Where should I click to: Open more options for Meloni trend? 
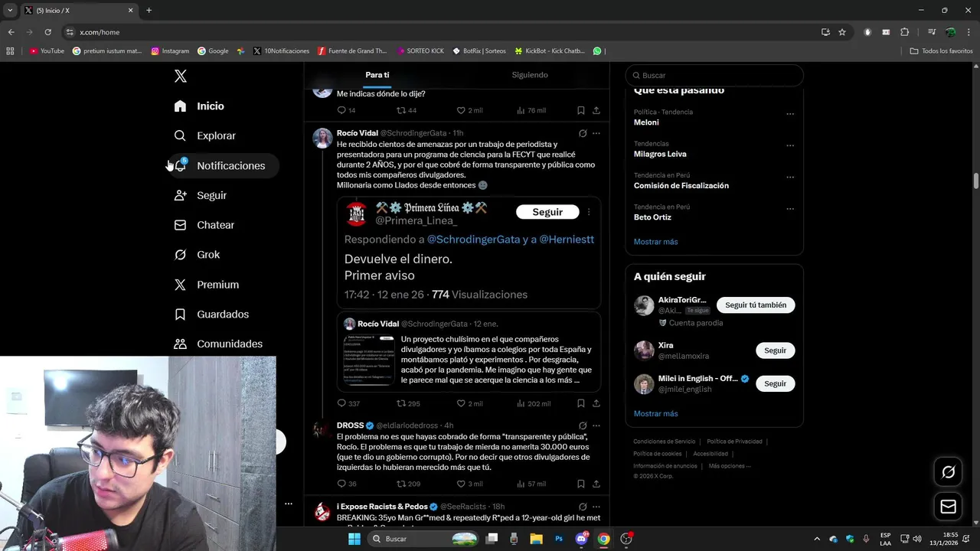790,114
